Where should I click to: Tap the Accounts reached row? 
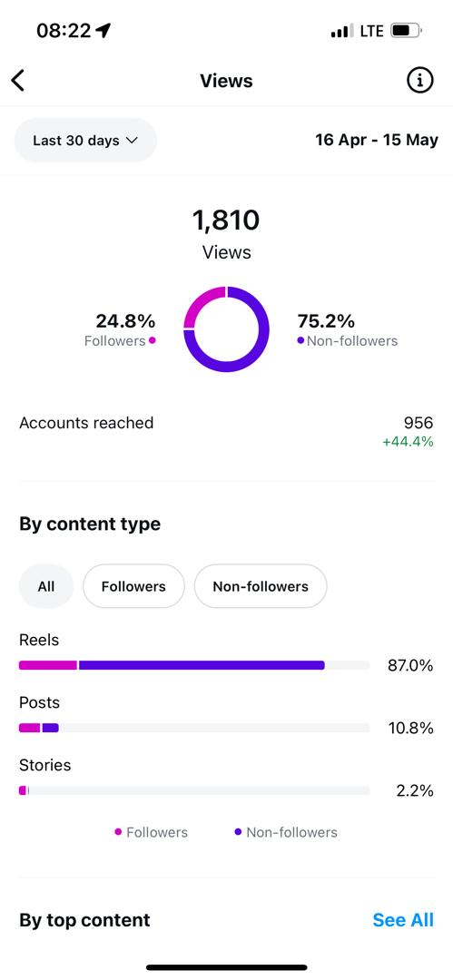(227, 431)
